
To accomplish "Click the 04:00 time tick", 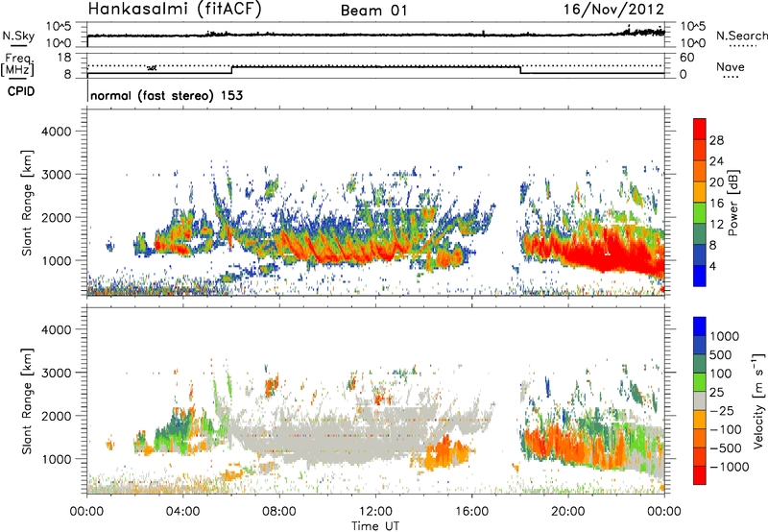I will coord(182,512).
